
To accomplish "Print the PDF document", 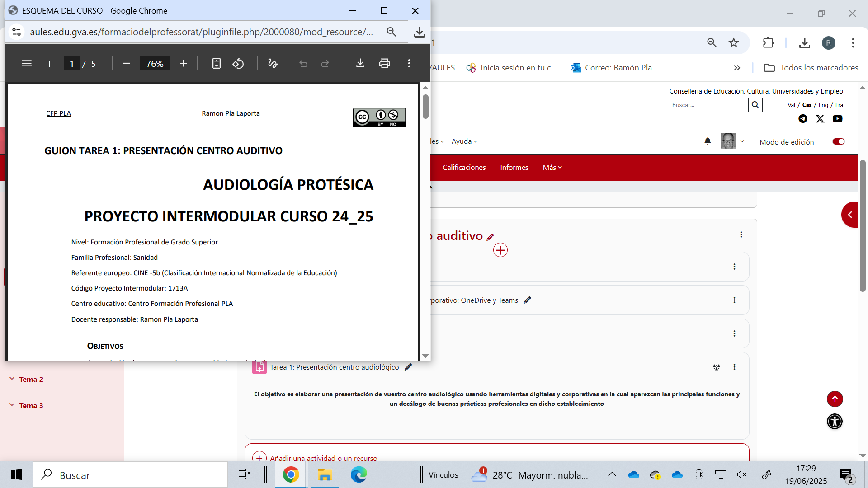I will tap(385, 64).
